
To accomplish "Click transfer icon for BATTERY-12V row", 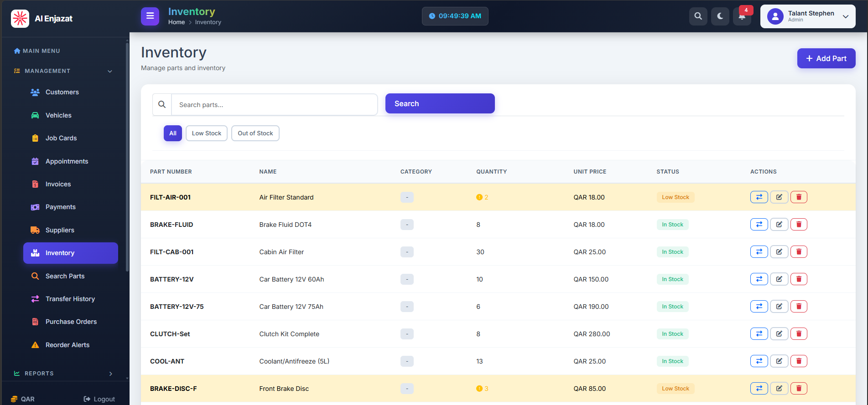I will tap(759, 279).
